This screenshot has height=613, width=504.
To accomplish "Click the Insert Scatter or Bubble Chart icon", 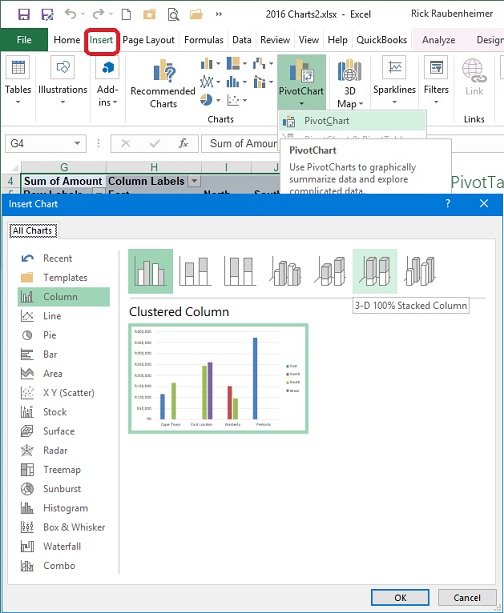I will click(233, 100).
